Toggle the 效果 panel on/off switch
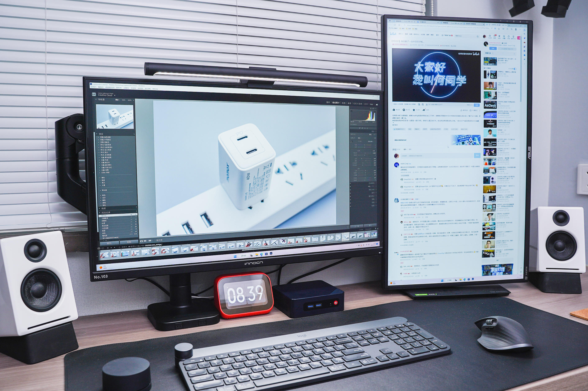Viewport: 588px width, 391px height. (350, 203)
